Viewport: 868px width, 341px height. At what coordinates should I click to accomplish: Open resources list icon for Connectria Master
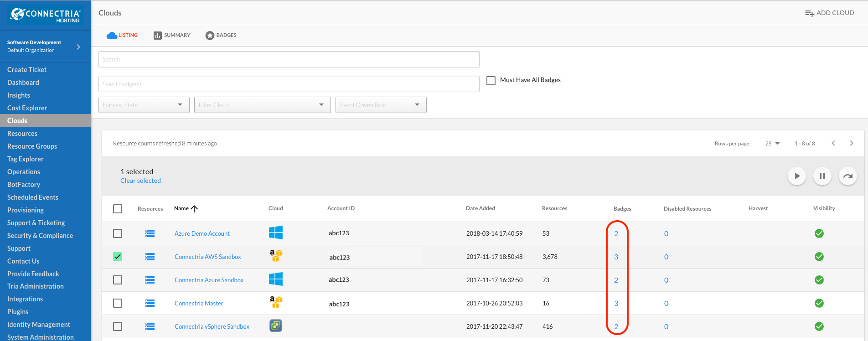pos(150,303)
